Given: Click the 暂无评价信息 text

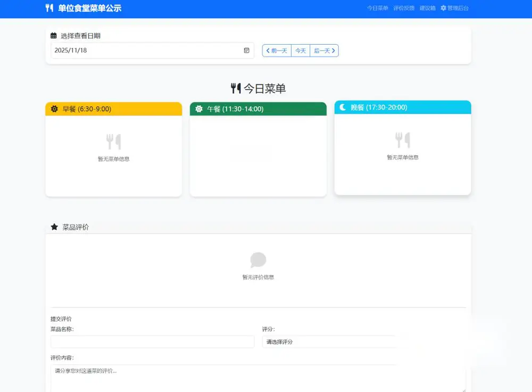Looking at the screenshot, I should pyautogui.click(x=258, y=277).
